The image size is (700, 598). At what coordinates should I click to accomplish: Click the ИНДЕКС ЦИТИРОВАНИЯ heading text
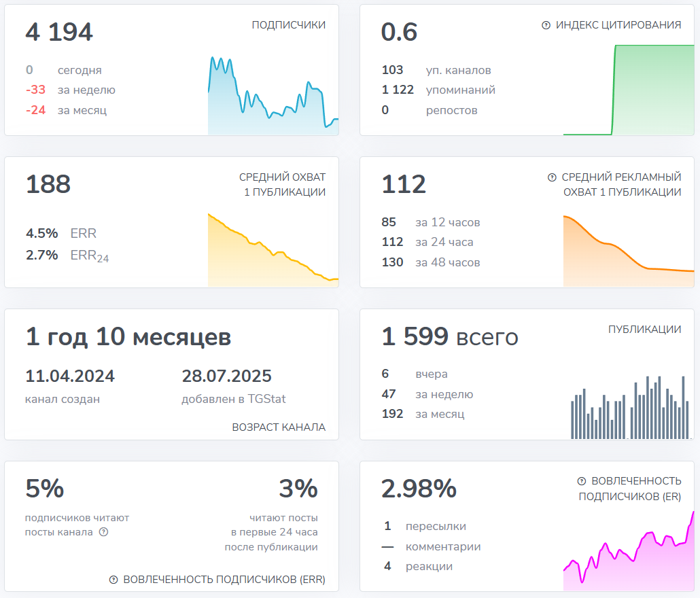tap(618, 25)
